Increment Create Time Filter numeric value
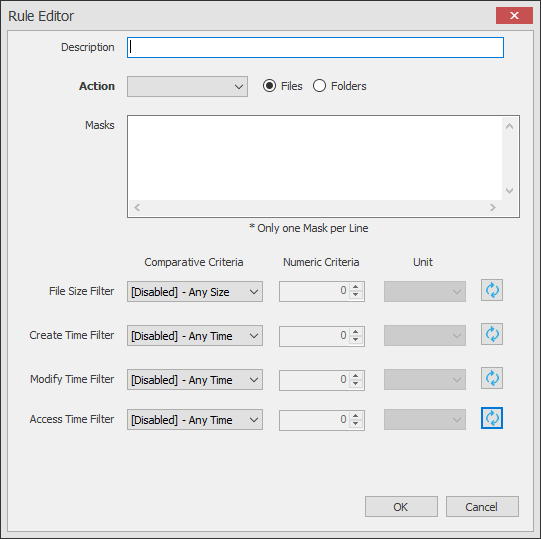Image resolution: width=541 pixels, height=539 pixels. tap(356, 331)
